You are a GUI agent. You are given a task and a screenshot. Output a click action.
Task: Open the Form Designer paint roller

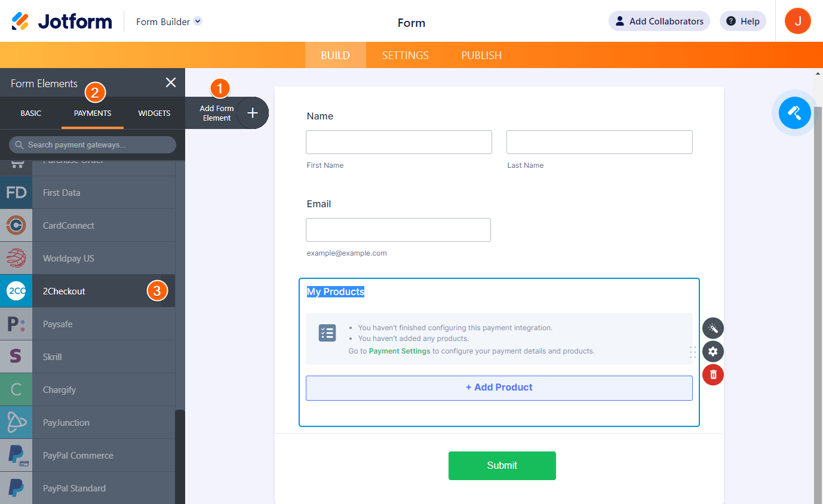click(x=795, y=112)
